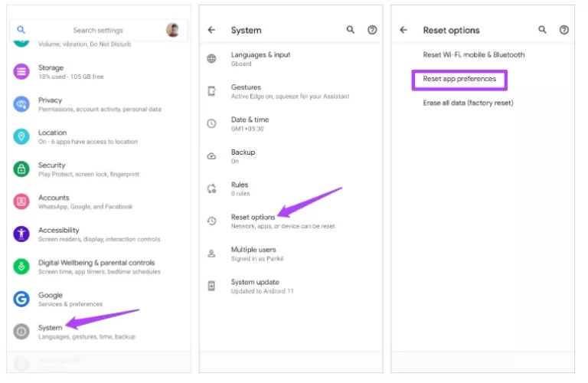Open the System menu entry
The width and height of the screenshot is (588, 383).
pos(51,328)
